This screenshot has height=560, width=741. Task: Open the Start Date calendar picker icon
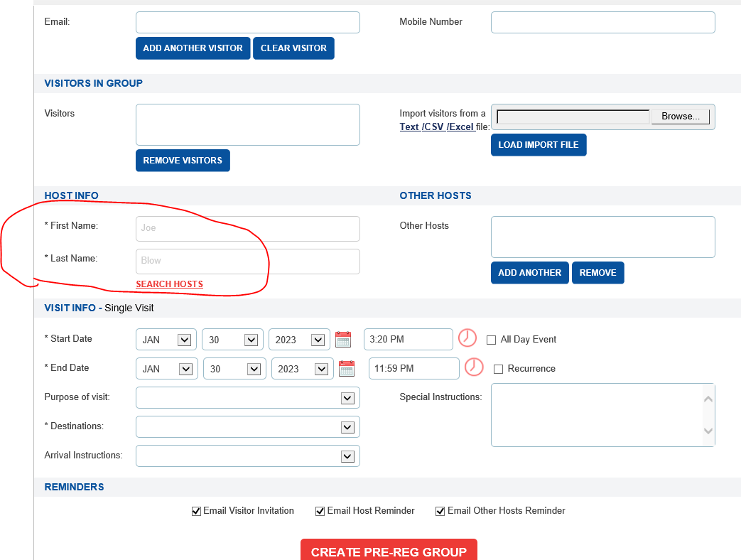coord(343,340)
